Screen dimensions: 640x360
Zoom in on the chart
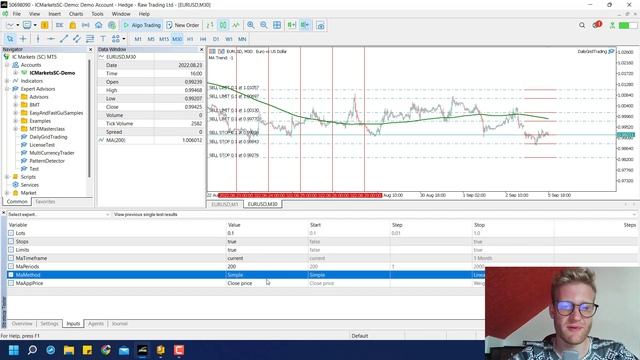pos(251,25)
